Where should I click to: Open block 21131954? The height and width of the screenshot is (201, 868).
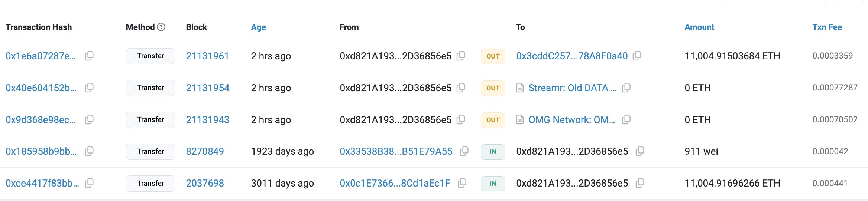[207, 88]
